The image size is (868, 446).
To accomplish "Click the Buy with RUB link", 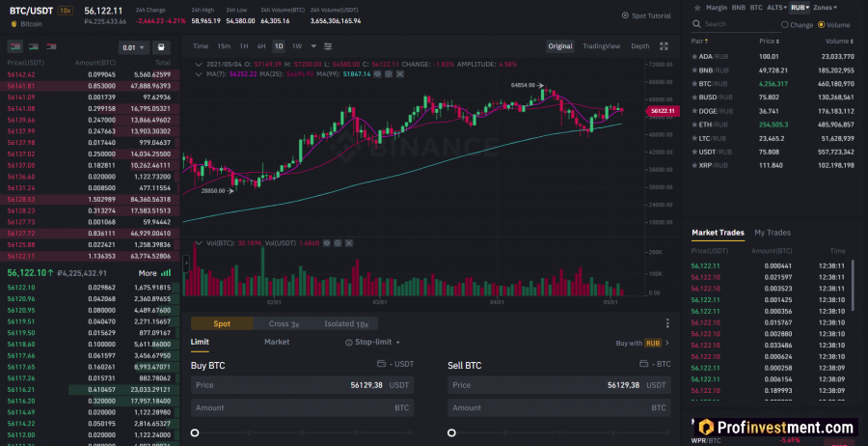I will click(x=642, y=343).
